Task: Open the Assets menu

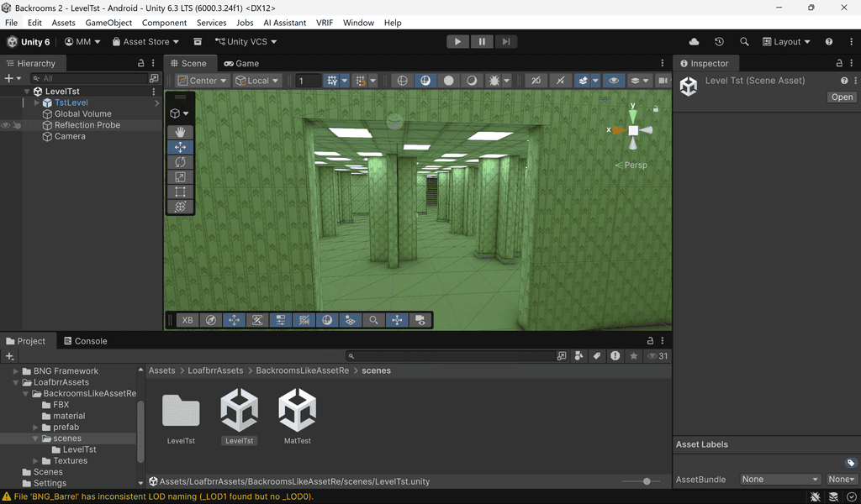Action: tap(63, 23)
